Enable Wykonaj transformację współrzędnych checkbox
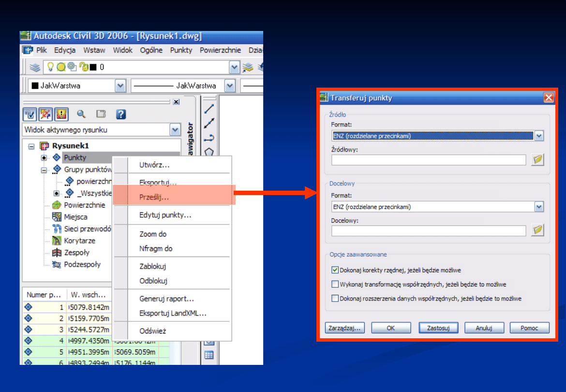The width and height of the screenshot is (566, 392). (x=335, y=284)
